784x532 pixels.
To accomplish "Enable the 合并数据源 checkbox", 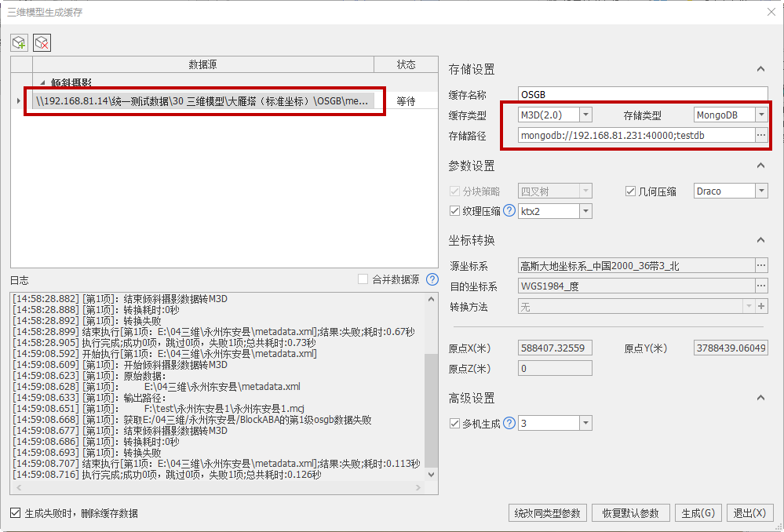I will click(363, 279).
